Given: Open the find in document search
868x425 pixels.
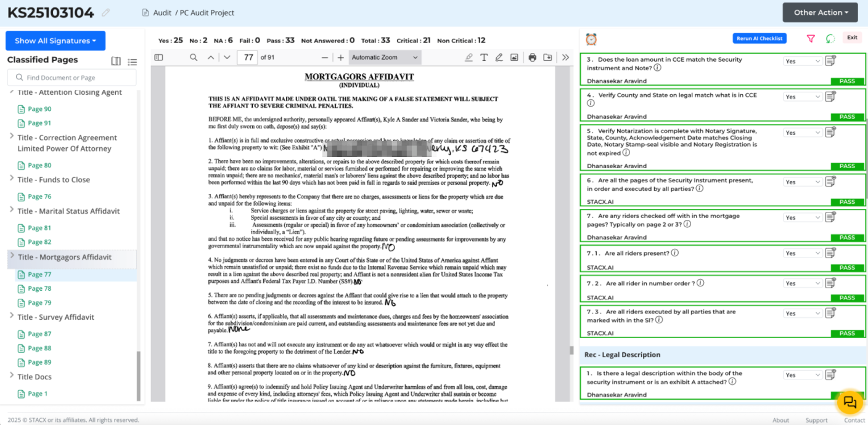Looking at the screenshot, I should tap(194, 57).
